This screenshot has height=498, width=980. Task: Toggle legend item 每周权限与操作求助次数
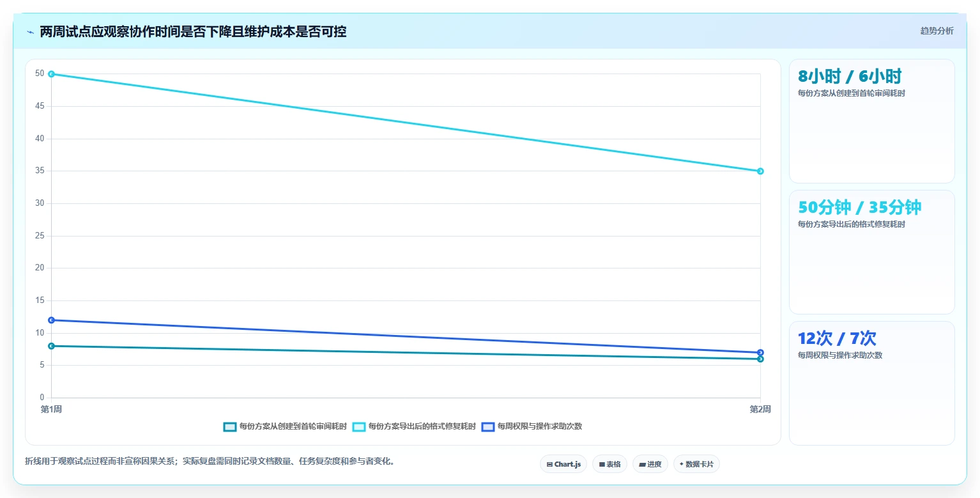click(532, 426)
